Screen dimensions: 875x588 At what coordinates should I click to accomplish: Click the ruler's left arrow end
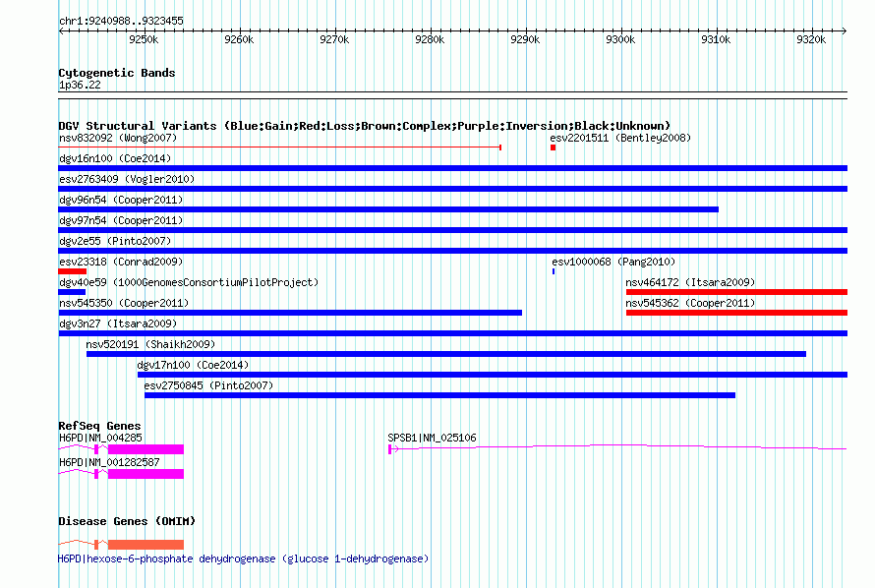tap(61, 30)
